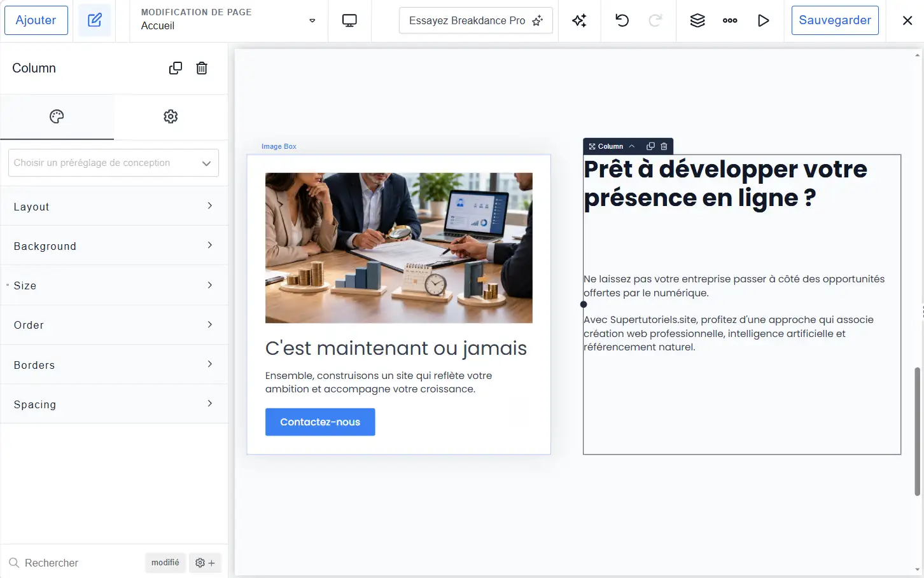Duplicate Column using the canvas floating toolbar
This screenshot has height=578, width=924.
650,146
